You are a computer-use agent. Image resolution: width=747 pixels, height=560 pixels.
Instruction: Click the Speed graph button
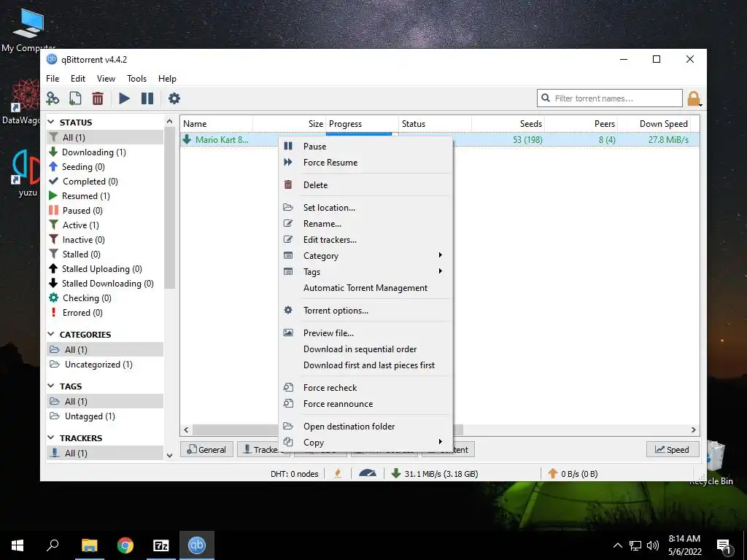pos(672,449)
